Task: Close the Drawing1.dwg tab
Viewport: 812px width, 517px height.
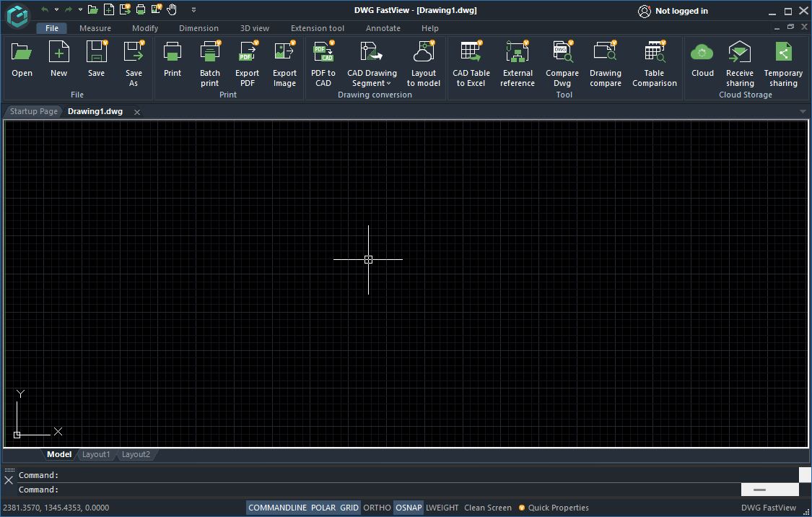Action: (136, 112)
